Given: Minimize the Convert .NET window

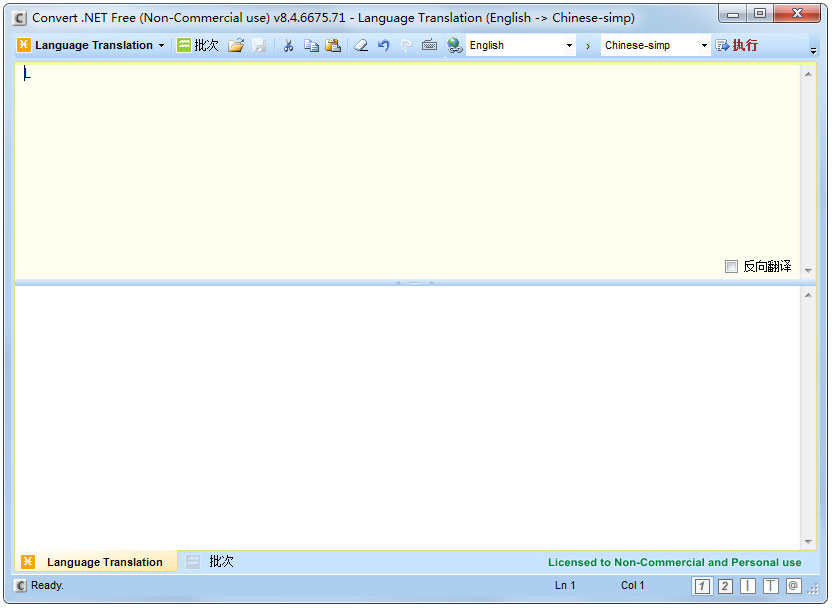Looking at the screenshot, I should click(733, 14).
